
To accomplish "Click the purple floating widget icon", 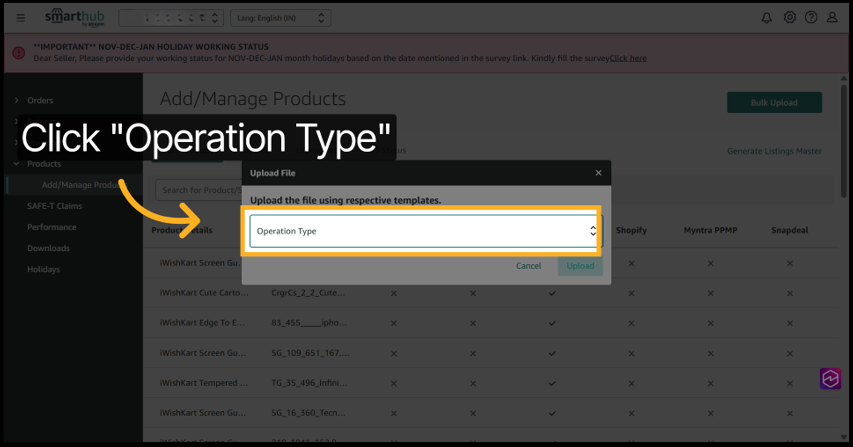I will point(830,378).
